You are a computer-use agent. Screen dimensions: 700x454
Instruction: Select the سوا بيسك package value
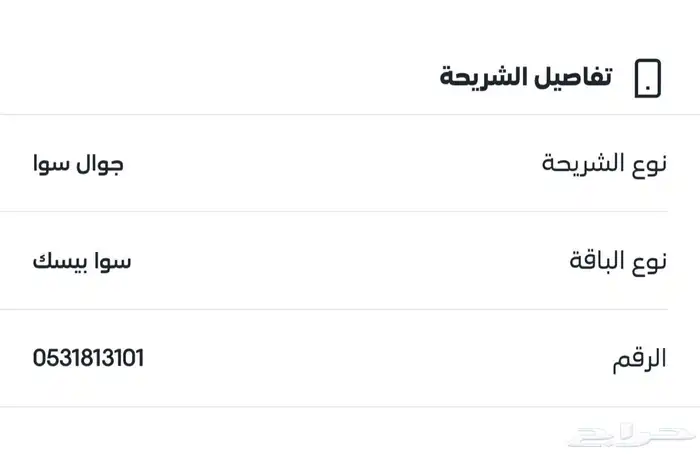click(82, 262)
